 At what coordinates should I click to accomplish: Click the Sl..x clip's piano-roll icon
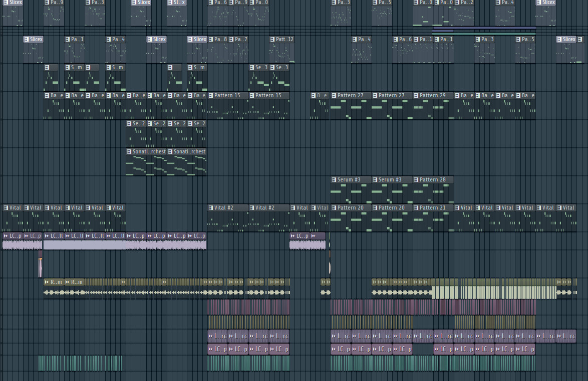[170, 2]
